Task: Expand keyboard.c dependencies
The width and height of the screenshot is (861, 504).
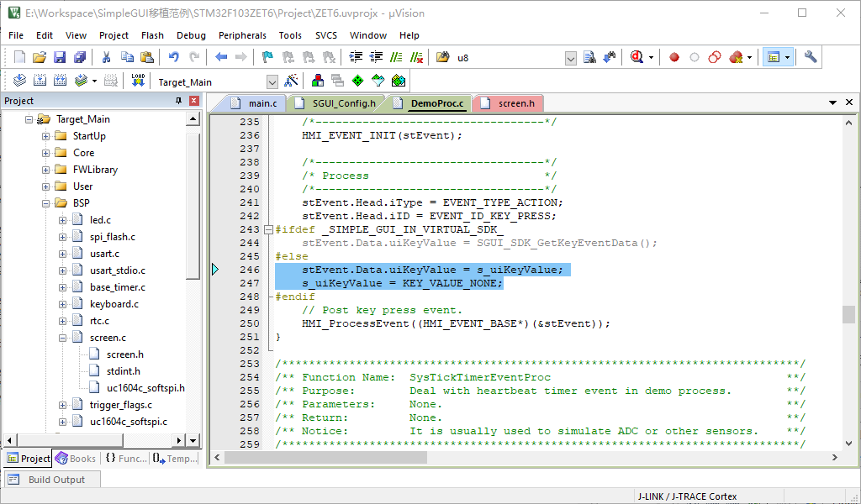Action: click(62, 304)
